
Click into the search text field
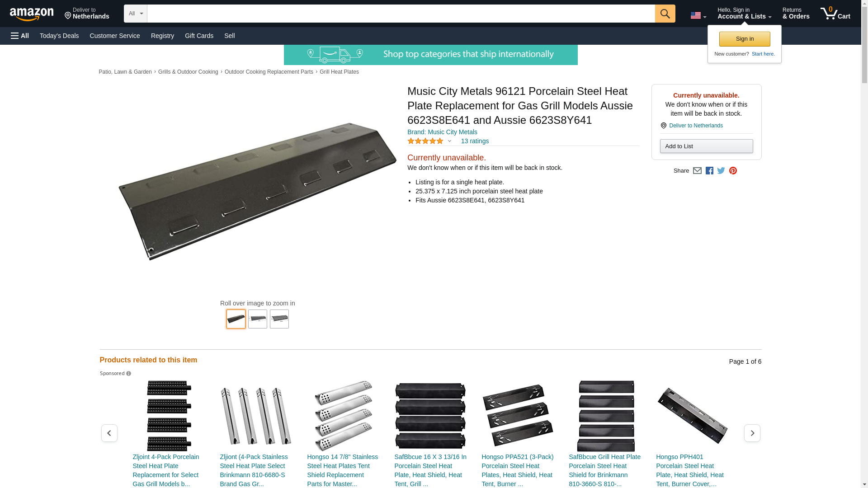(401, 14)
